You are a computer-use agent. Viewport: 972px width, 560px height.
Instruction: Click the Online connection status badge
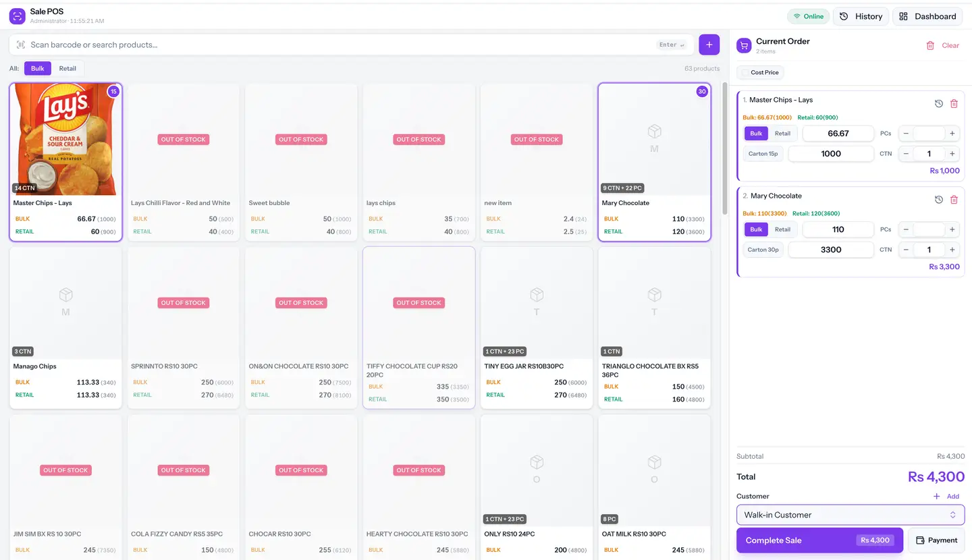[x=808, y=16]
